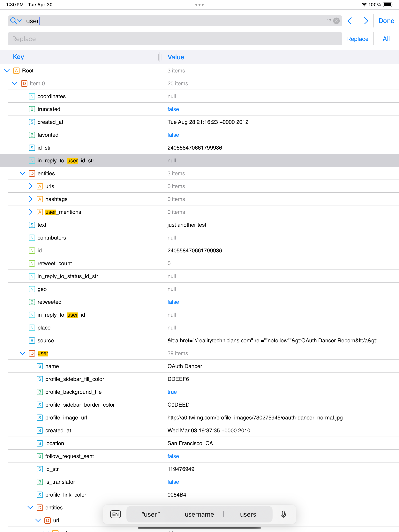399x532 pixels.
Task: Tap the battery indicator in status bar
Action: 388,4
